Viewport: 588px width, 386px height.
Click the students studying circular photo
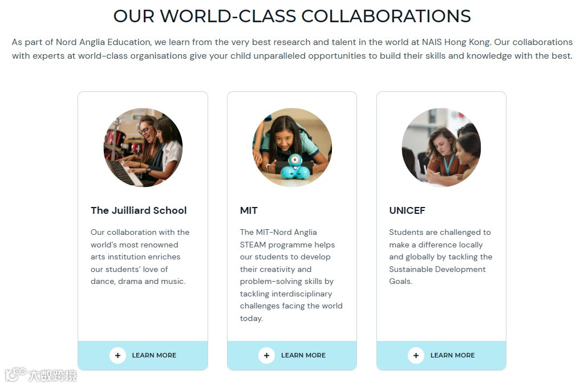(441, 148)
